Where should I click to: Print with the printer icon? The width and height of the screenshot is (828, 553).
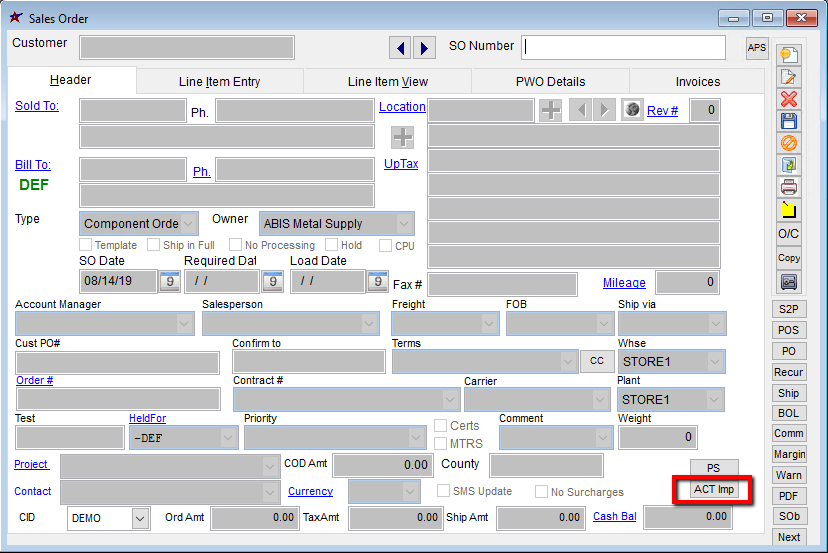pyautogui.click(x=789, y=187)
